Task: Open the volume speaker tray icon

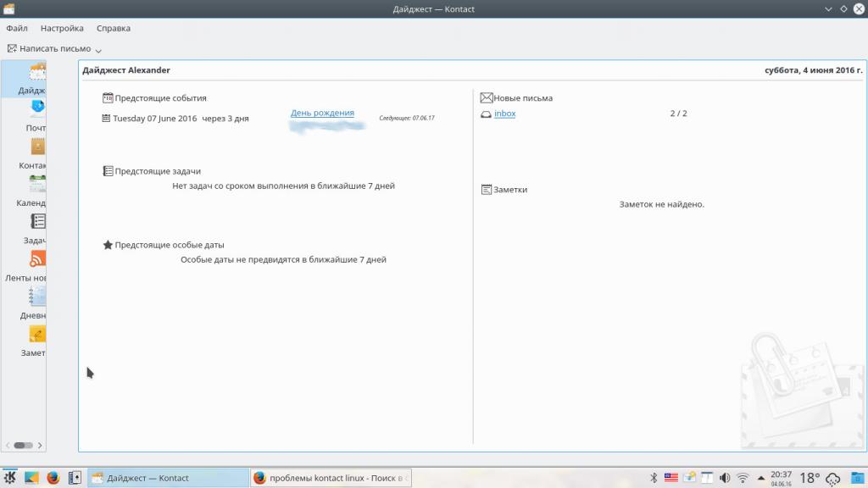Action: (725, 478)
